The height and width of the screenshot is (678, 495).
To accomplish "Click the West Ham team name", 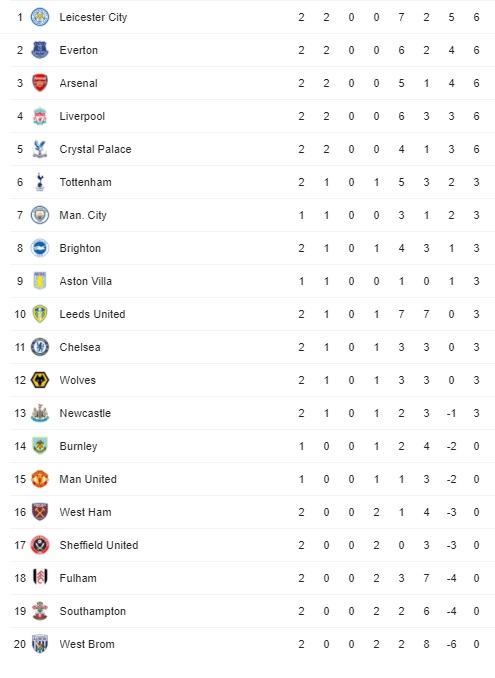I will point(86,512).
